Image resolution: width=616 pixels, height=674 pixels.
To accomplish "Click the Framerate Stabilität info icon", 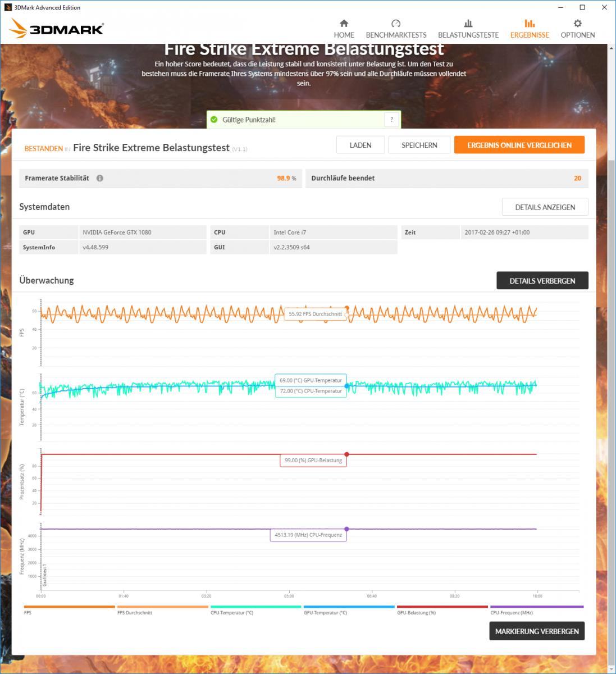I will click(100, 178).
